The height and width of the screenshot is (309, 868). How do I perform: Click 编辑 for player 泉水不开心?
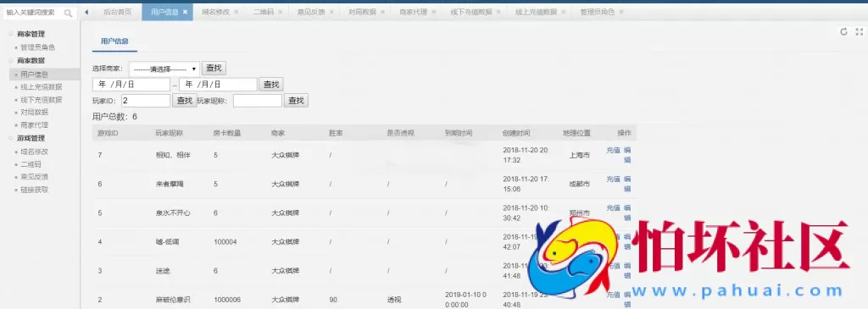627,212
